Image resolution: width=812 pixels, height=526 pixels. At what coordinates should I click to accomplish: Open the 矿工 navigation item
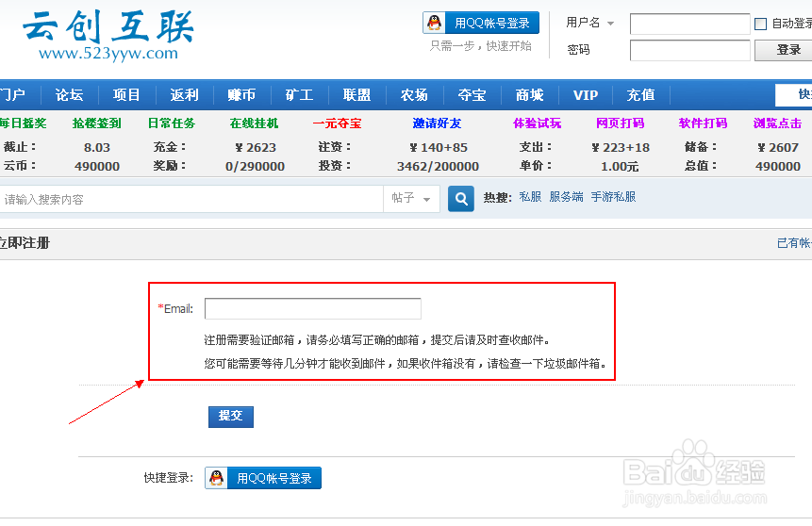[x=299, y=95]
